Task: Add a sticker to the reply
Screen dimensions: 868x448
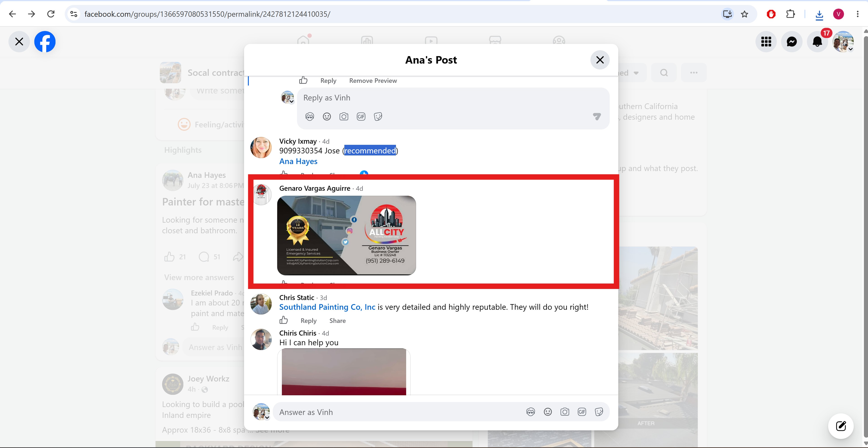Action: [378, 117]
